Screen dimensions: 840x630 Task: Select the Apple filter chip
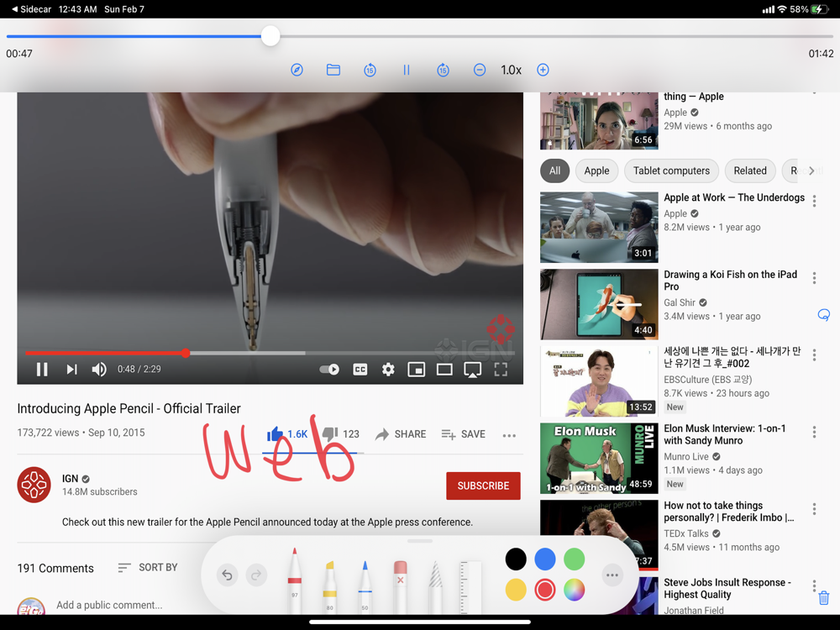click(596, 171)
